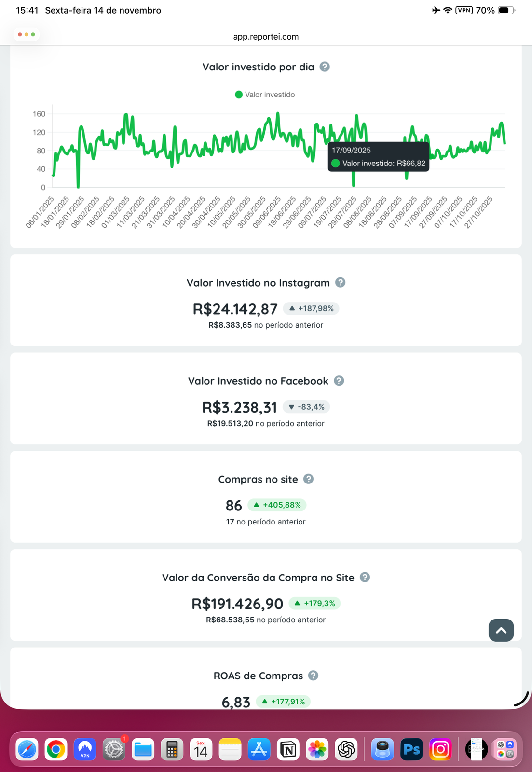This screenshot has width=532, height=772.
Task: Open the Notes app in the dock
Action: coord(230,749)
